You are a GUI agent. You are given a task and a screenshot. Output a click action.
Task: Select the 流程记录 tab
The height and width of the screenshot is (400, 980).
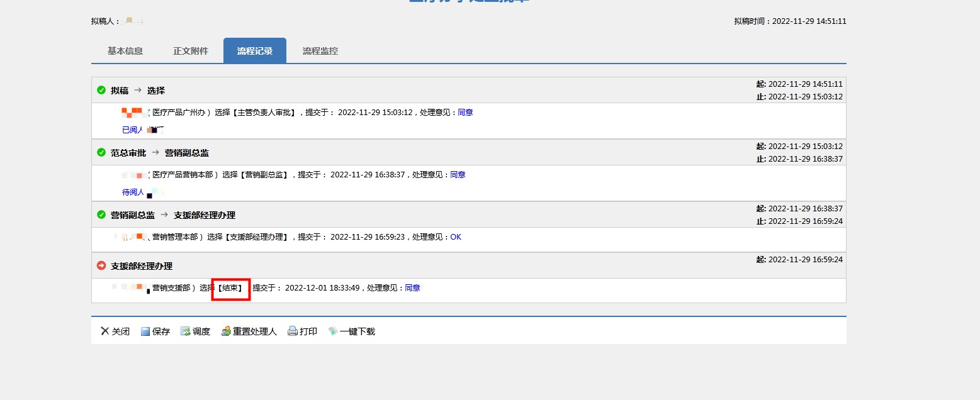tap(255, 51)
